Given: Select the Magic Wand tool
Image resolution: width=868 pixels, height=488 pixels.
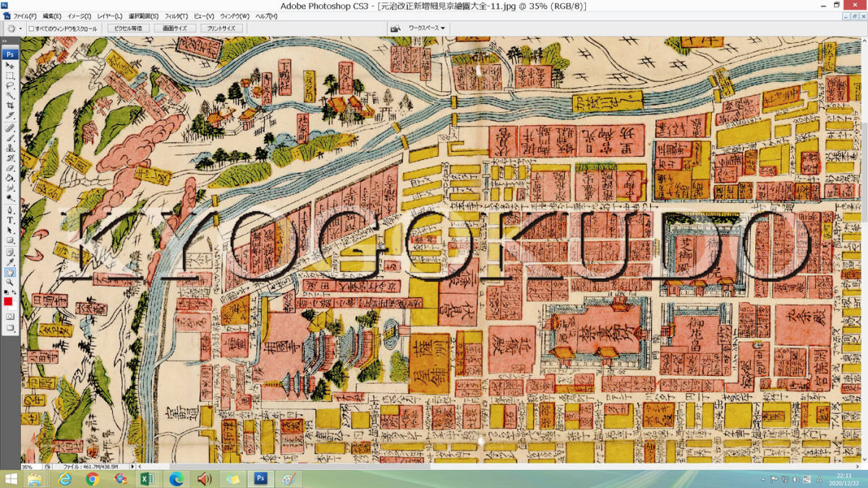Looking at the screenshot, I should pyautogui.click(x=10, y=95).
